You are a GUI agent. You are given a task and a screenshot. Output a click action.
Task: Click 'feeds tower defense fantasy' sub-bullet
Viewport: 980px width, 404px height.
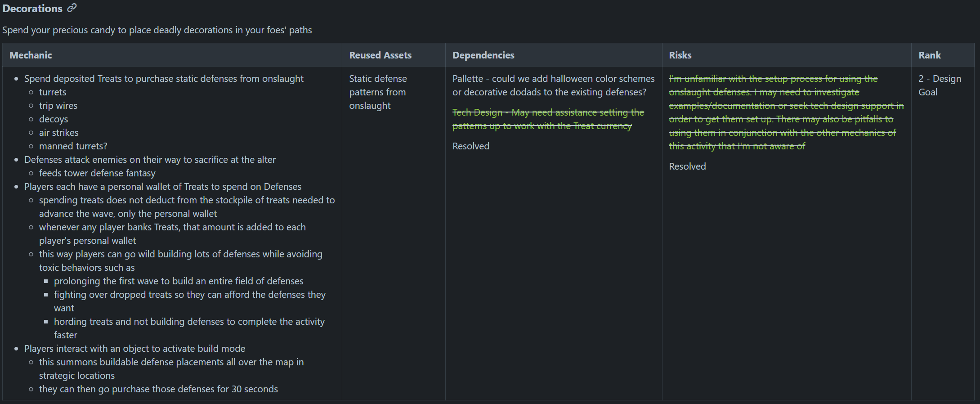click(x=97, y=173)
